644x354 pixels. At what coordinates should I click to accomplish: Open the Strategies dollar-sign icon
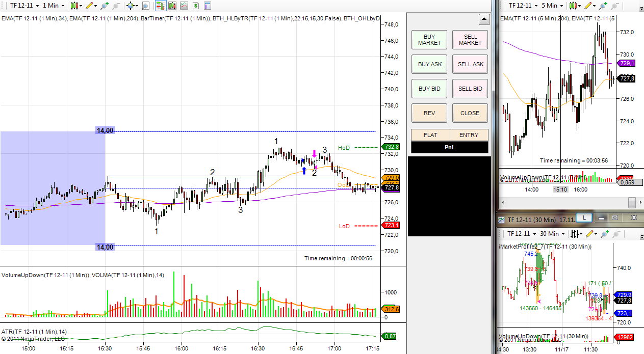click(196, 6)
